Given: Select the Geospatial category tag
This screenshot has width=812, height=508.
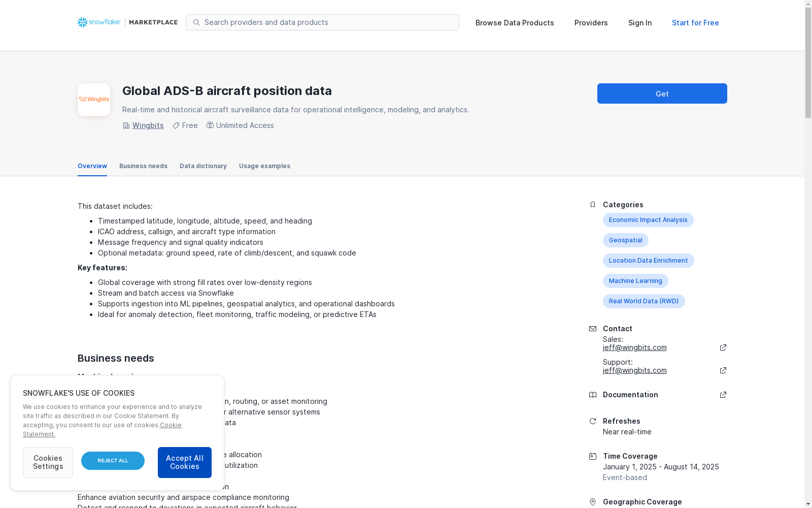Looking at the screenshot, I should (625, 240).
